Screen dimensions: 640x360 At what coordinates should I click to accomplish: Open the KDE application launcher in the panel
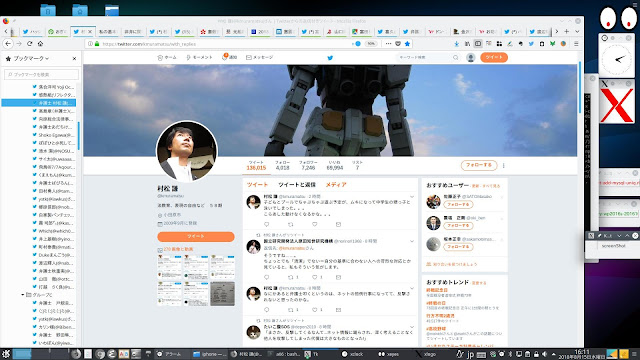pyautogui.click(x=6, y=353)
